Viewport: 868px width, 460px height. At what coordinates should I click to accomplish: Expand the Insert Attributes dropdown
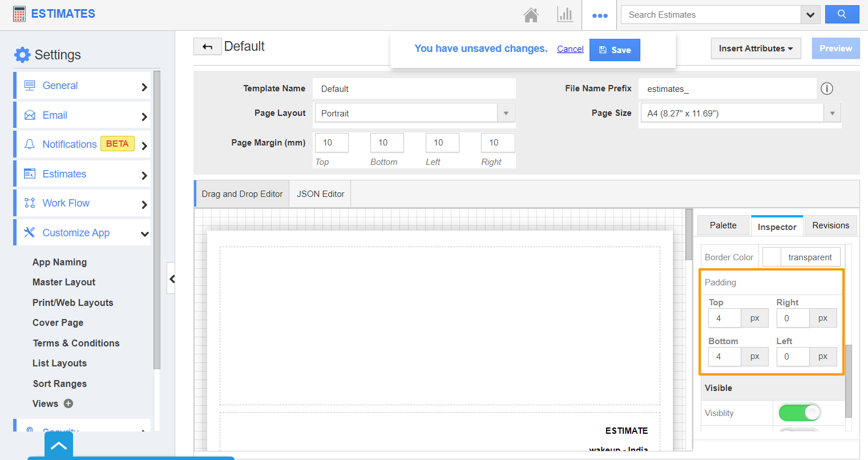[x=756, y=49]
